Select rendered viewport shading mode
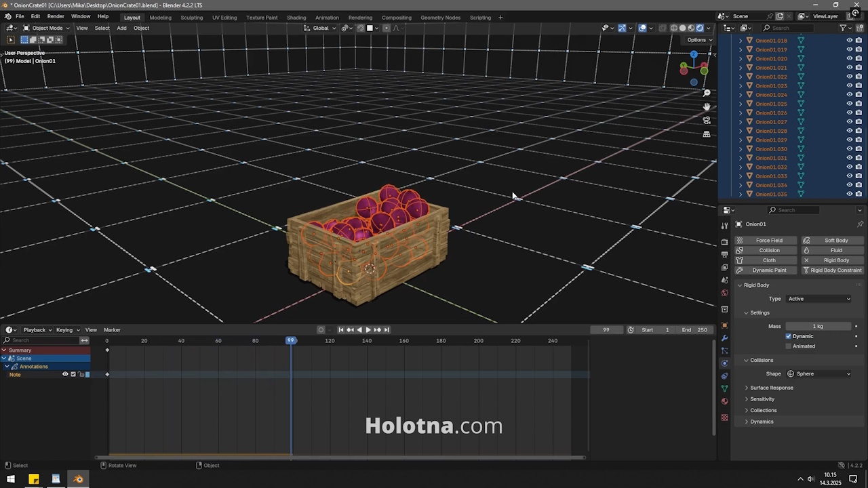This screenshot has height=488, width=868. (x=700, y=28)
